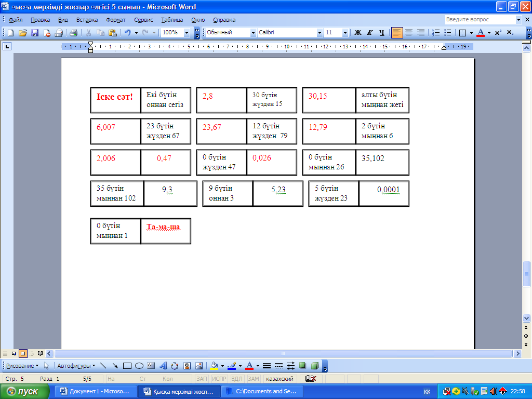Screen dimensions: 532x399
Task: Open the Calibri font dropdown
Action: pyautogui.click(x=320, y=33)
